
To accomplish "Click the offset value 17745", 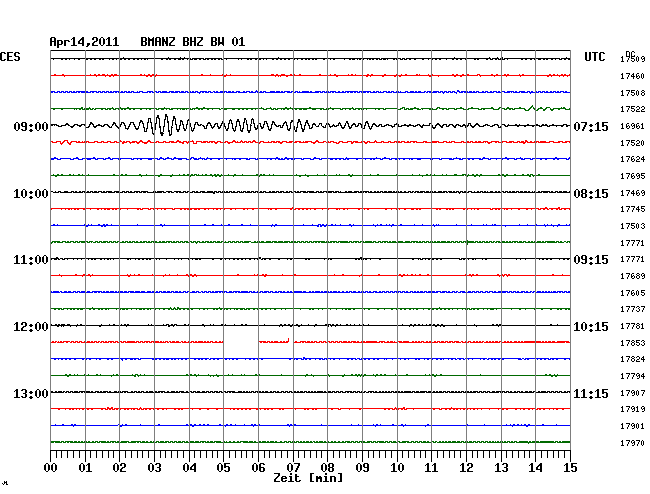I will tap(633, 209).
